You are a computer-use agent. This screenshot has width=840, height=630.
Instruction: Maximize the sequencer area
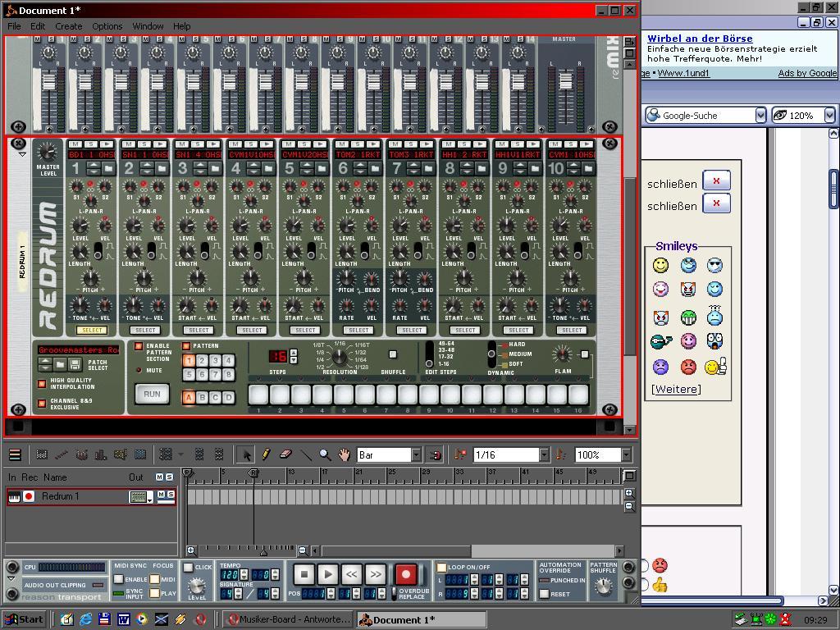(x=630, y=476)
